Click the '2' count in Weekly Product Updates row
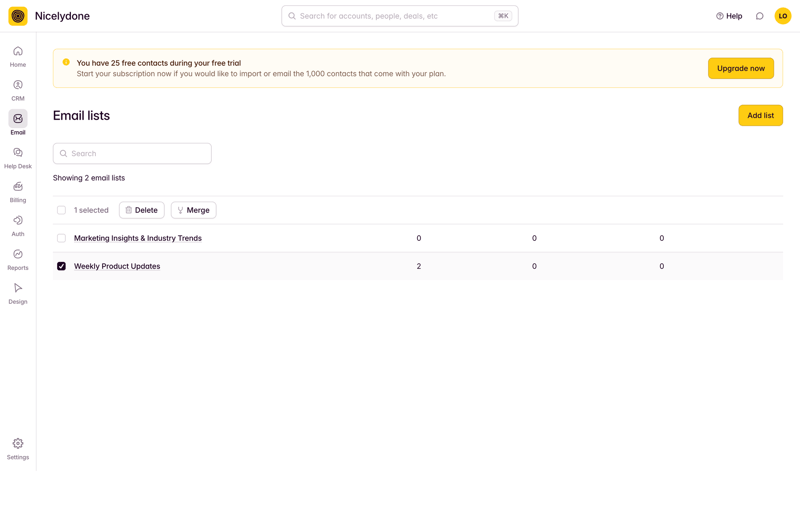Screen dimensions: 800x527 (419, 266)
